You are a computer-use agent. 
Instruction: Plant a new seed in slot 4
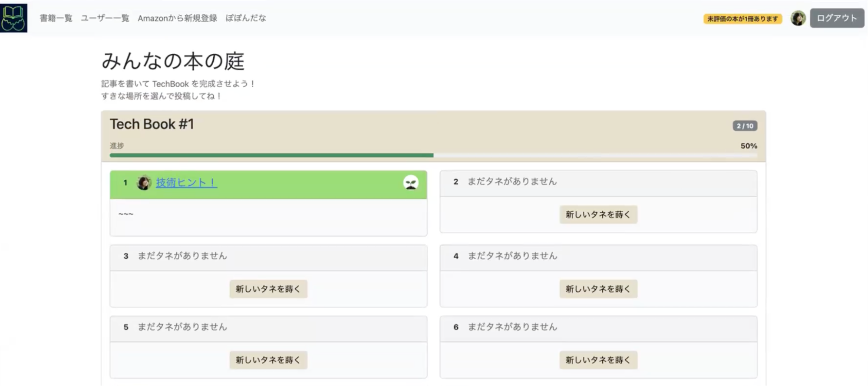click(598, 289)
